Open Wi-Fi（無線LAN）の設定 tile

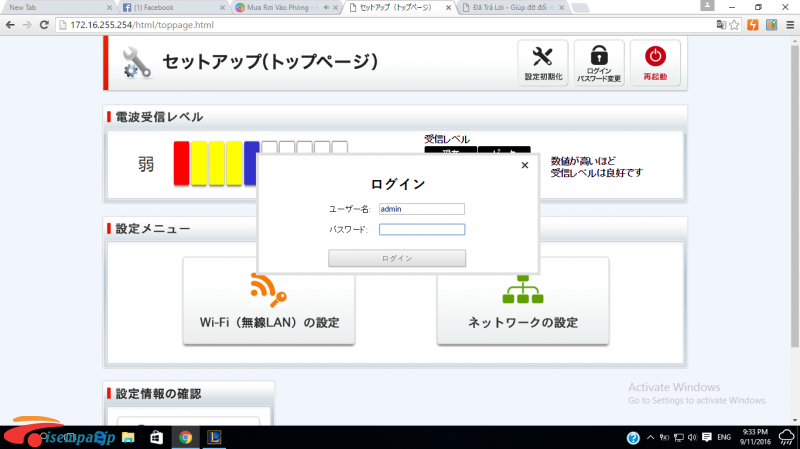coord(268,301)
